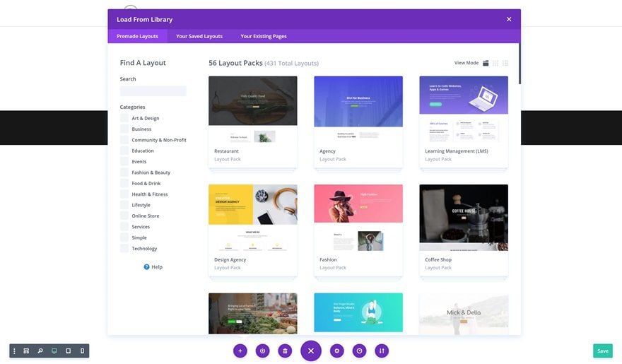Open page settings gear icon
622x364 pixels.
[336, 351]
